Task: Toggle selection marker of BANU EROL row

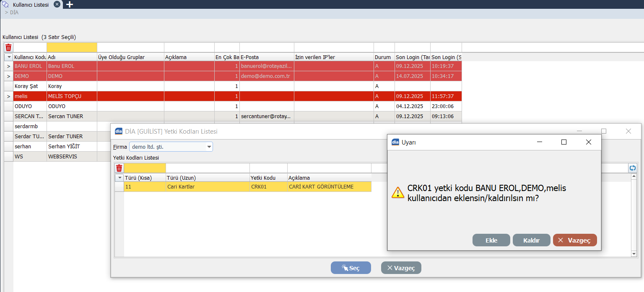Action: tap(8, 66)
